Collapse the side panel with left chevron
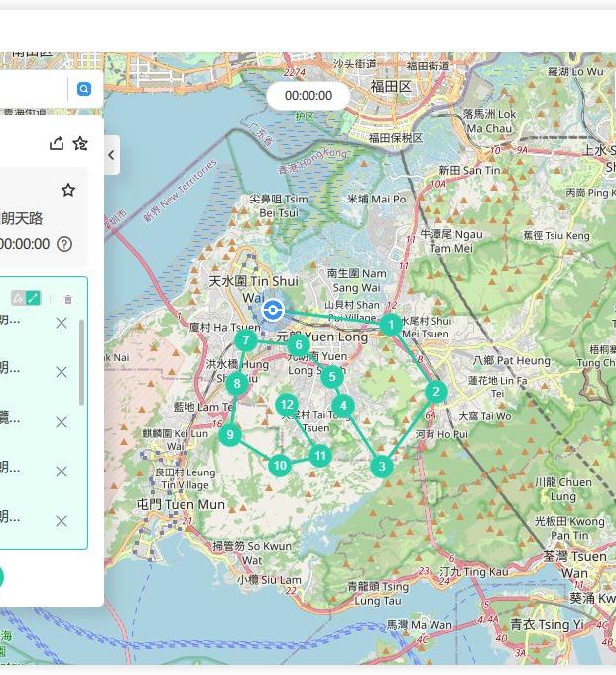 pyautogui.click(x=110, y=155)
